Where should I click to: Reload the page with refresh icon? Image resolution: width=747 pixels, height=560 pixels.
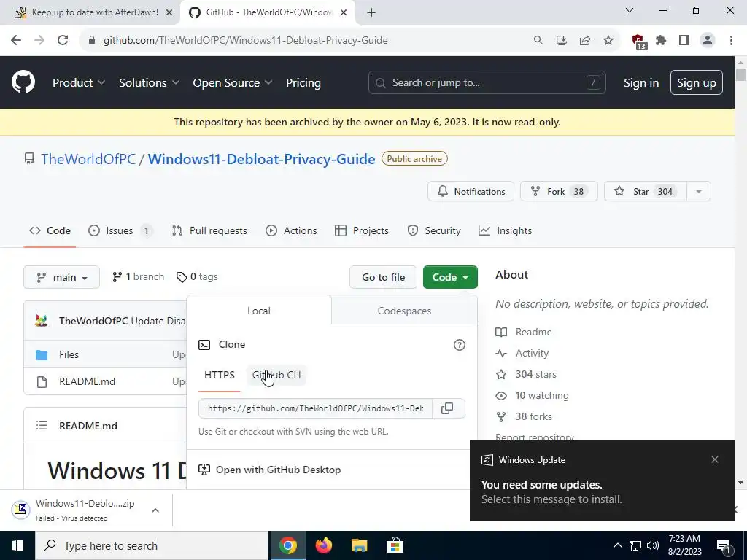(63, 41)
